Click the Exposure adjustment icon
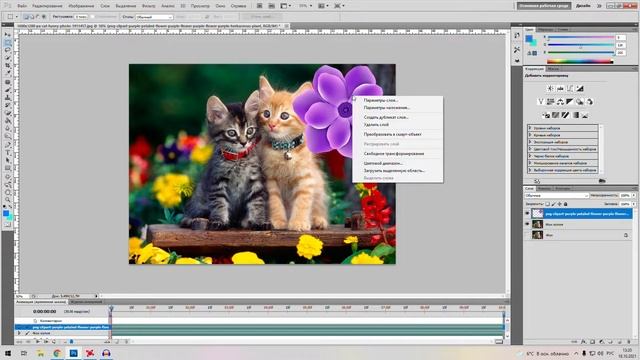 click(x=580, y=88)
